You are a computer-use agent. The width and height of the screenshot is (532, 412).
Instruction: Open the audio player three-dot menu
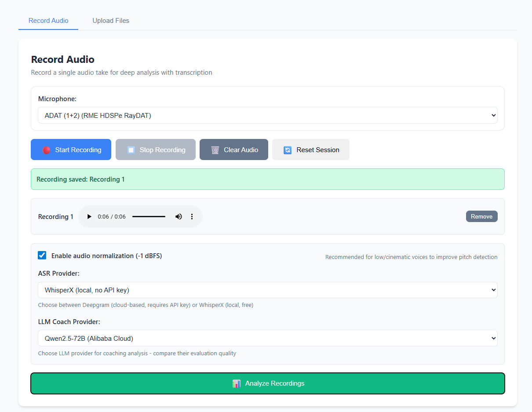[x=192, y=216]
